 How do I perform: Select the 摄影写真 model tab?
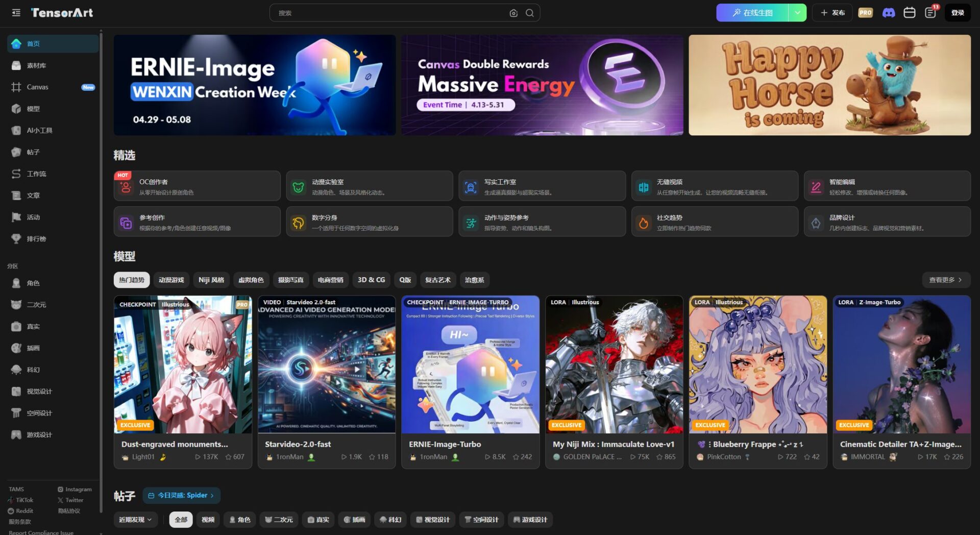291,280
